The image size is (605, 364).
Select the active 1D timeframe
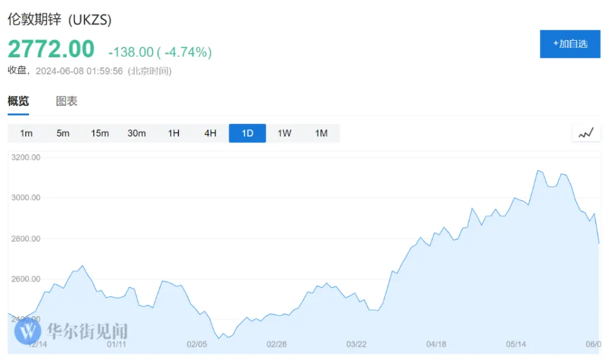[x=247, y=133]
